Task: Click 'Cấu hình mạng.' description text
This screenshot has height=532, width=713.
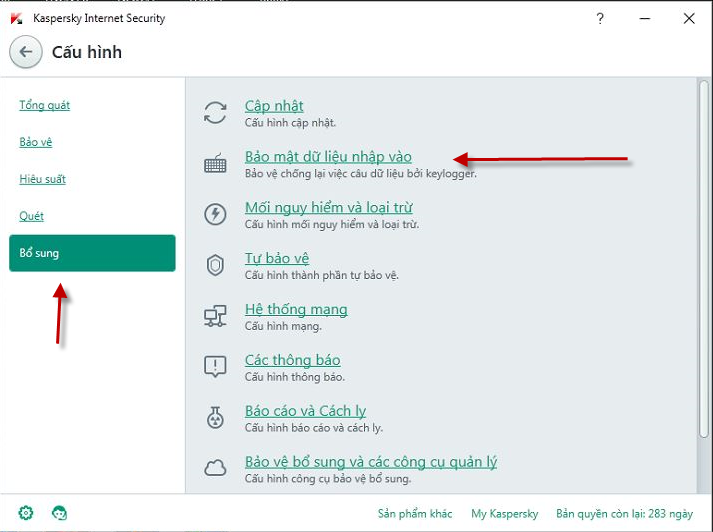Action: pyautogui.click(x=283, y=326)
